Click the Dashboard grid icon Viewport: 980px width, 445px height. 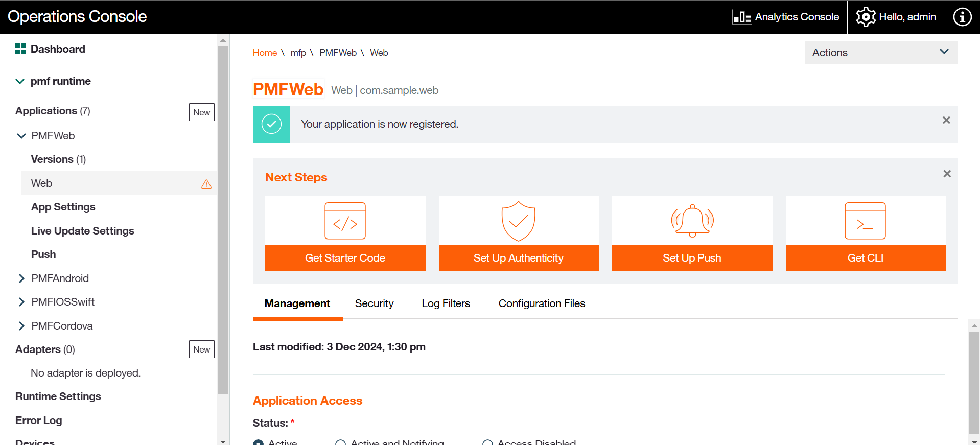point(20,49)
